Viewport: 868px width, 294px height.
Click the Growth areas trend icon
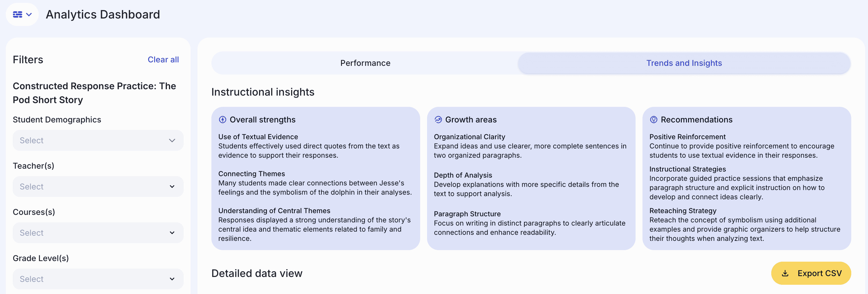438,120
